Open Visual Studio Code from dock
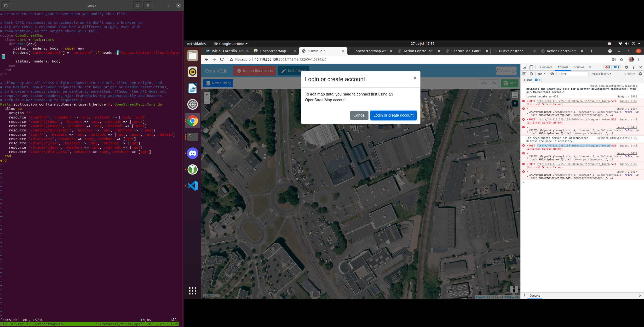The width and height of the screenshot is (644, 327). click(x=192, y=186)
